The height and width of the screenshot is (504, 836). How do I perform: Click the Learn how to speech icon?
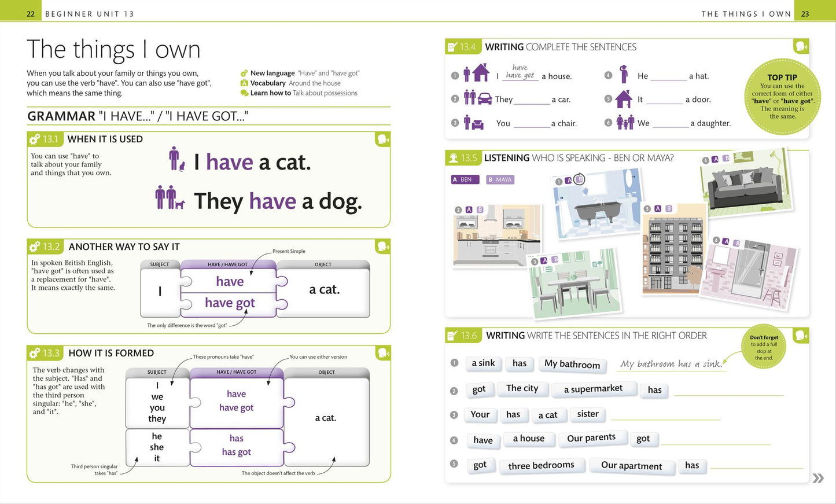[x=244, y=93]
